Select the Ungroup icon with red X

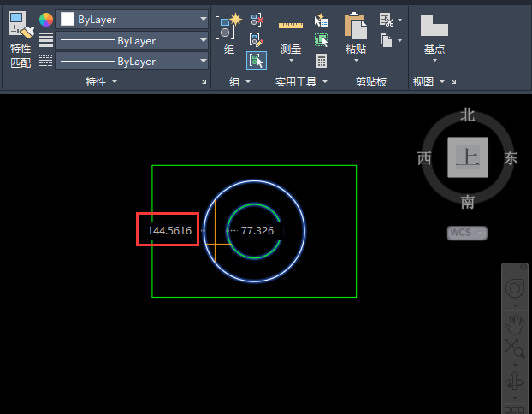tap(257, 20)
